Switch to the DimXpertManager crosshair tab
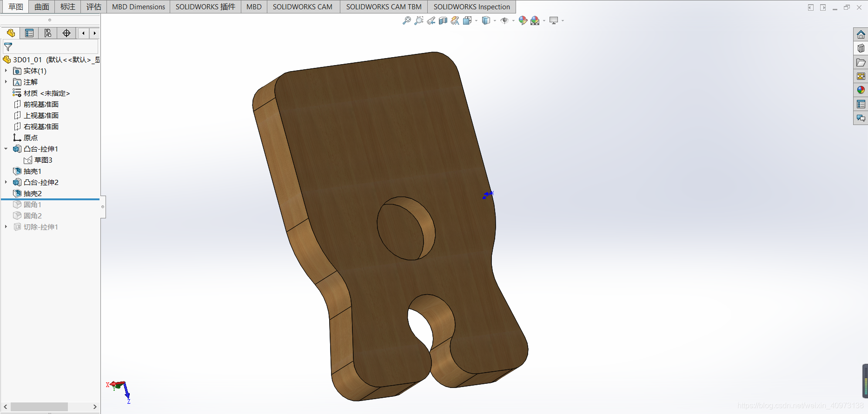 (66, 33)
